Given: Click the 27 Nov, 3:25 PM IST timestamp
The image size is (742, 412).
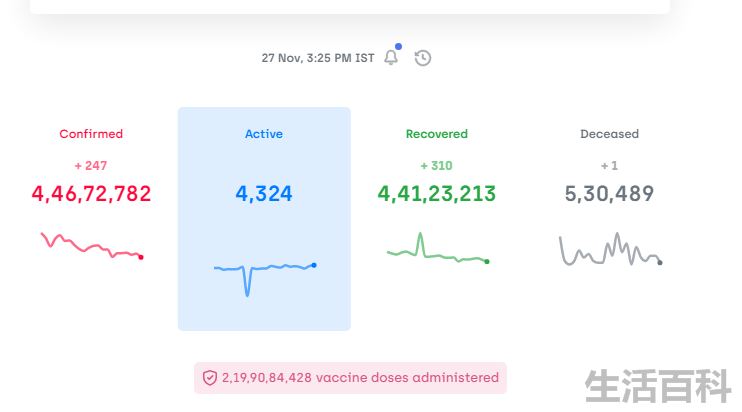Looking at the screenshot, I should [318, 58].
